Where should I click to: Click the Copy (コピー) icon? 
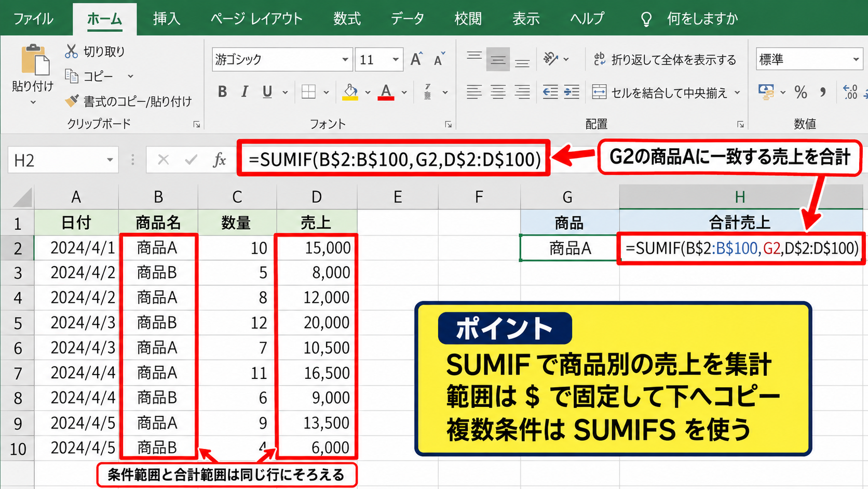pos(71,76)
